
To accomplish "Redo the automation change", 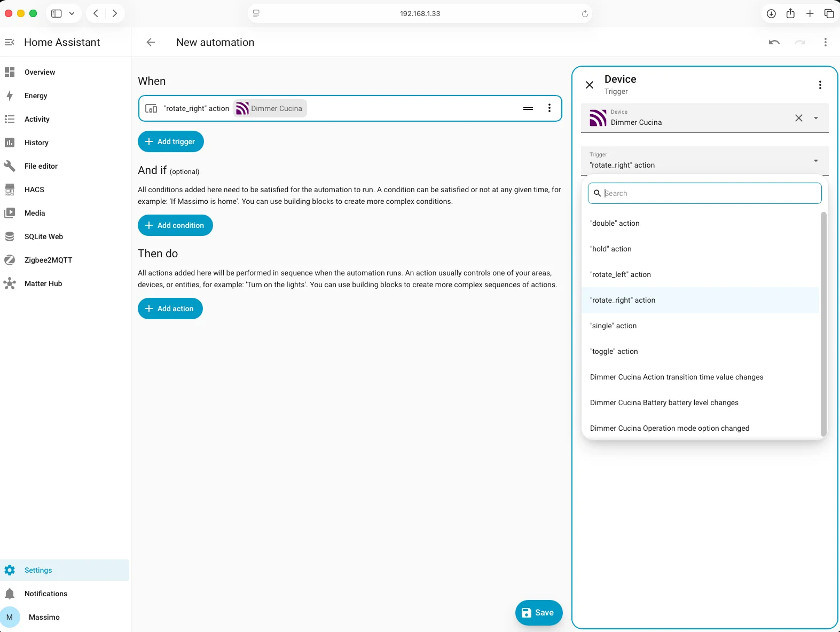I will 800,42.
